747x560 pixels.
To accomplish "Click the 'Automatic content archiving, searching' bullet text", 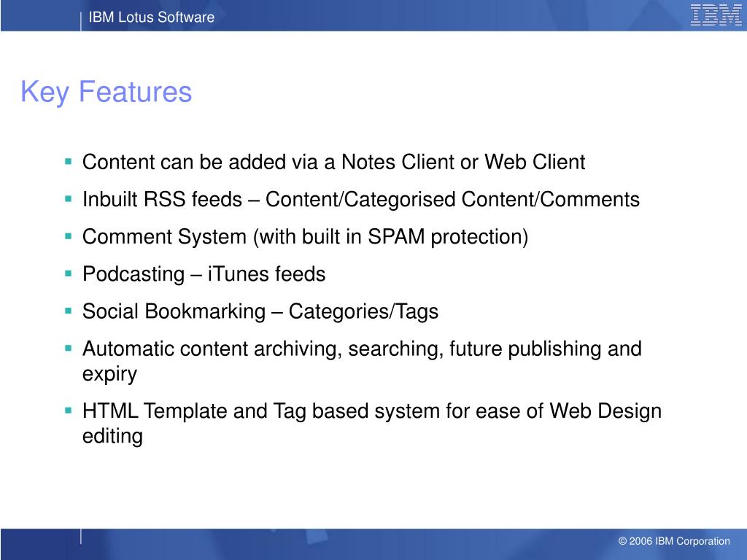I will click(x=362, y=362).
